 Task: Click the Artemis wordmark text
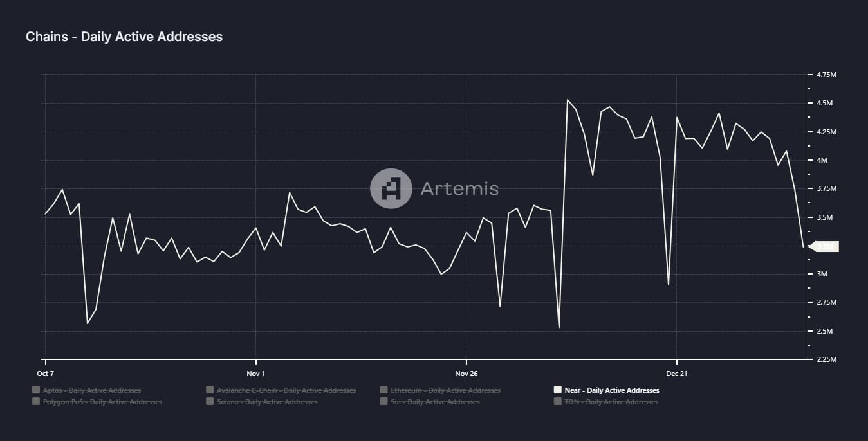[459, 188]
